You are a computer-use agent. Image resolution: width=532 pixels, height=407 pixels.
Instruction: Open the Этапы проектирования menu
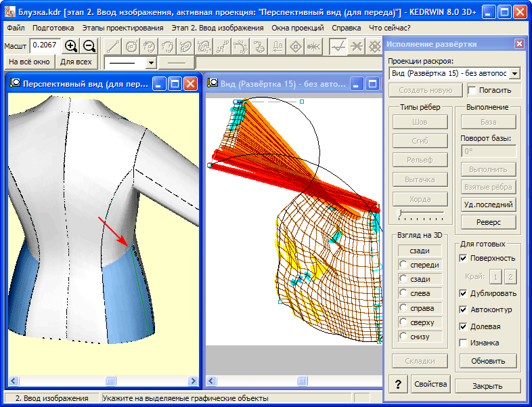(x=123, y=28)
